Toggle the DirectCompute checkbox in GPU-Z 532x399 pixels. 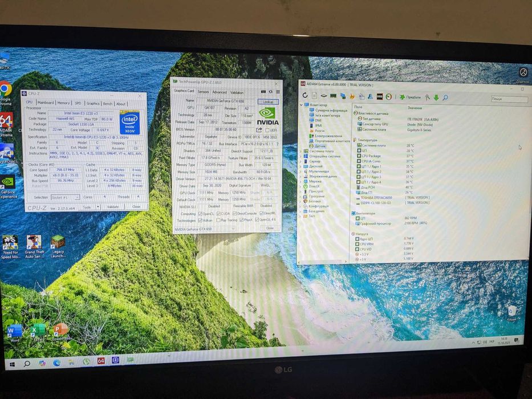tap(234, 213)
